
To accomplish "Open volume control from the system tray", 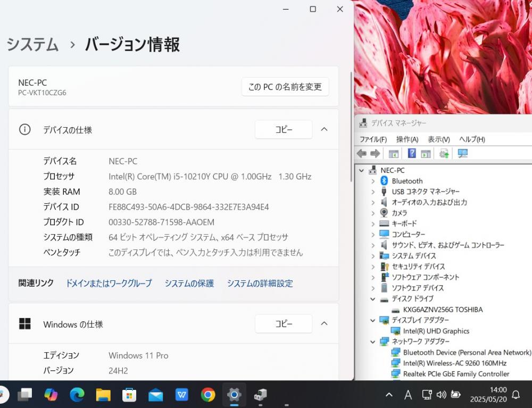I will 441,394.
